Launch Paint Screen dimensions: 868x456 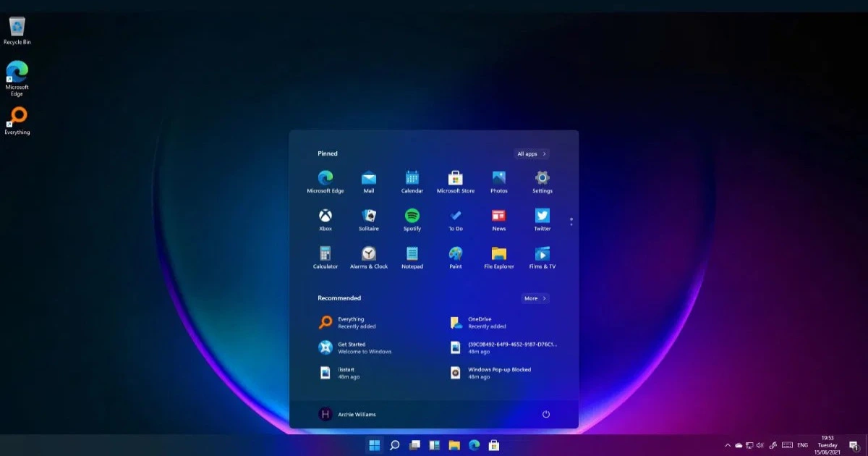pyautogui.click(x=456, y=257)
